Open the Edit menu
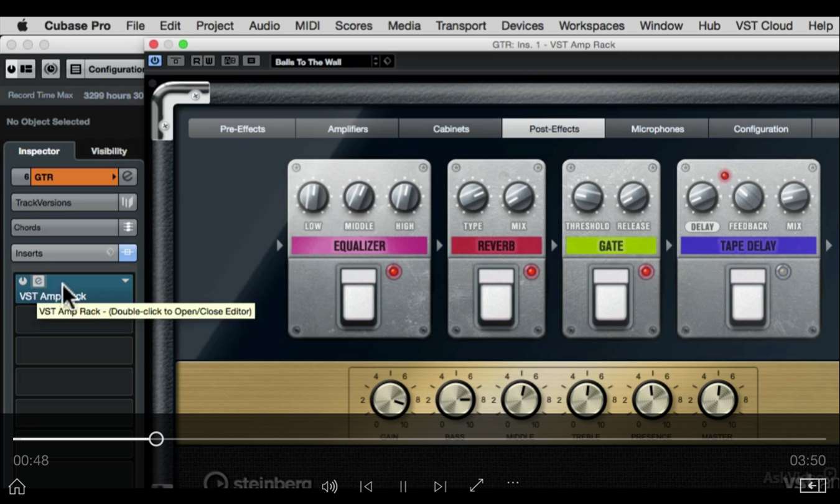840x504 pixels. (x=170, y=26)
